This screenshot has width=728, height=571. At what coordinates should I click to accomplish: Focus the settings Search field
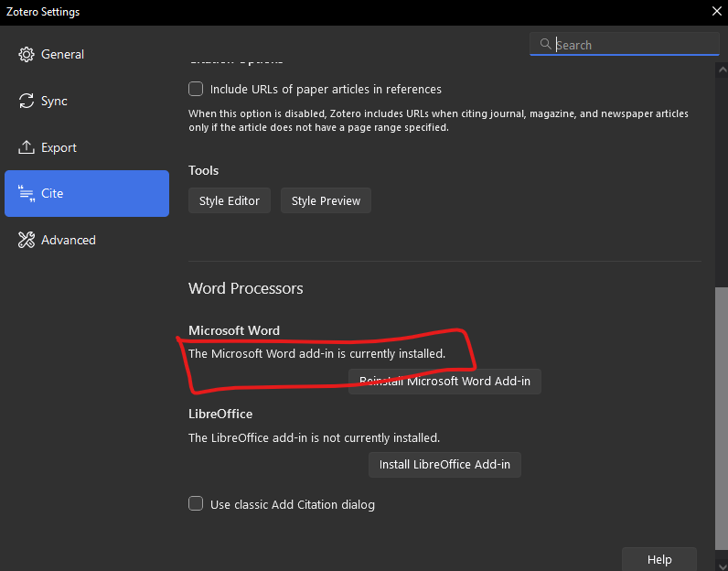[x=625, y=44]
